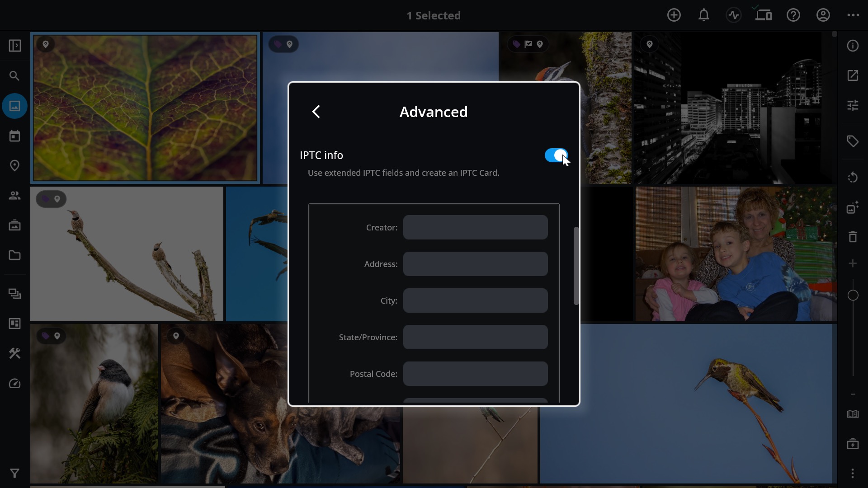Image resolution: width=868 pixels, height=488 pixels.
Task: Click the add plus icon in top bar
Action: point(674,15)
